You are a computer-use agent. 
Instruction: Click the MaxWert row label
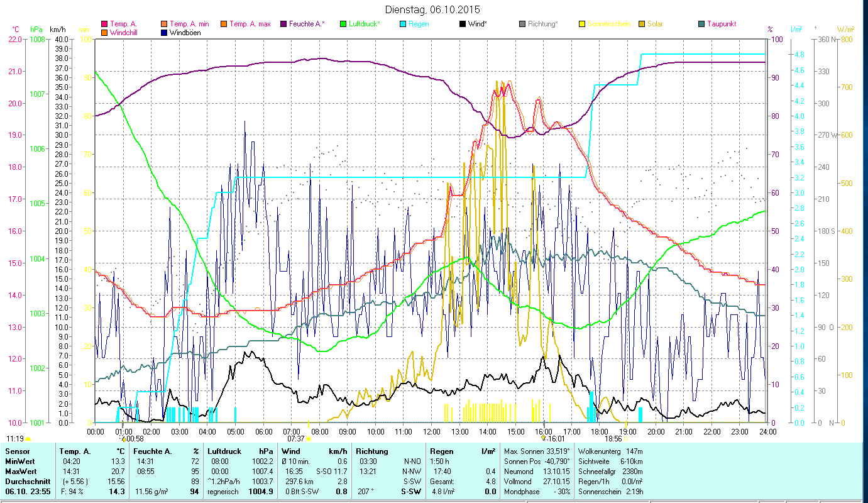(x=21, y=472)
